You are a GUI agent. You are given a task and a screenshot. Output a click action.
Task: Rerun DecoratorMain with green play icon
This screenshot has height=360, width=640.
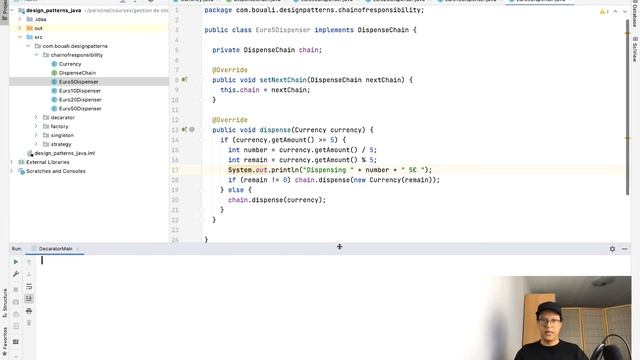[16, 262]
